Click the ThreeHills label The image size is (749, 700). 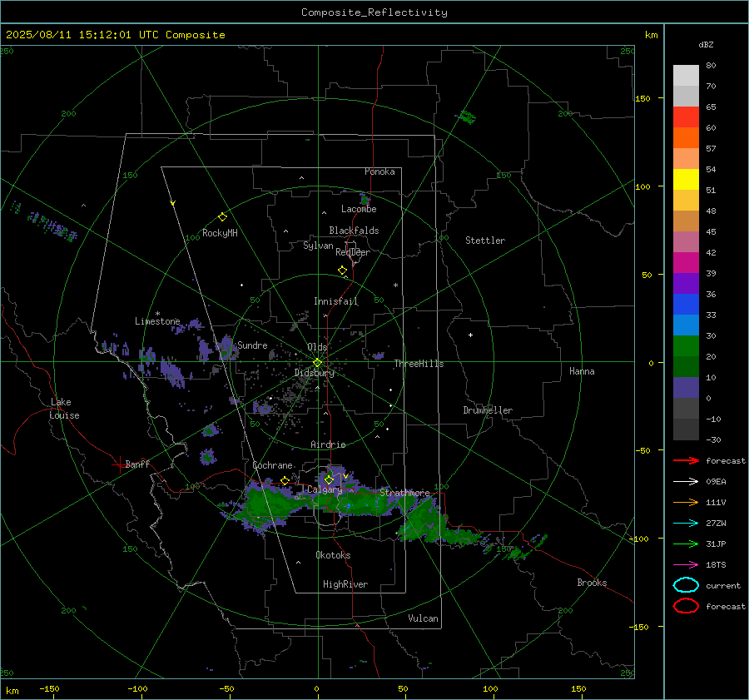coord(419,364)
